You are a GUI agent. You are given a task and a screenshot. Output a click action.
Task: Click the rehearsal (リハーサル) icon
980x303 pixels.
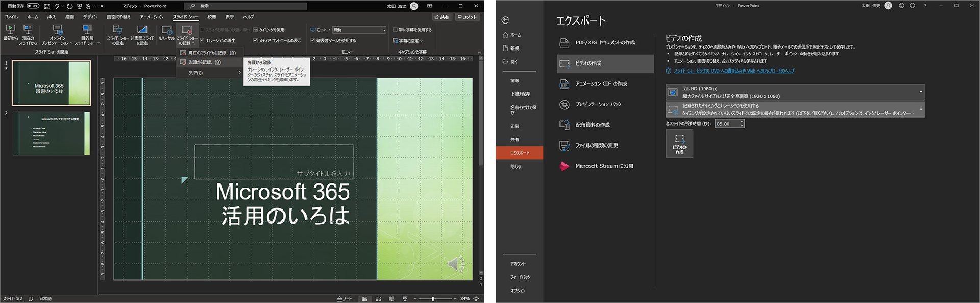point(167,30)
